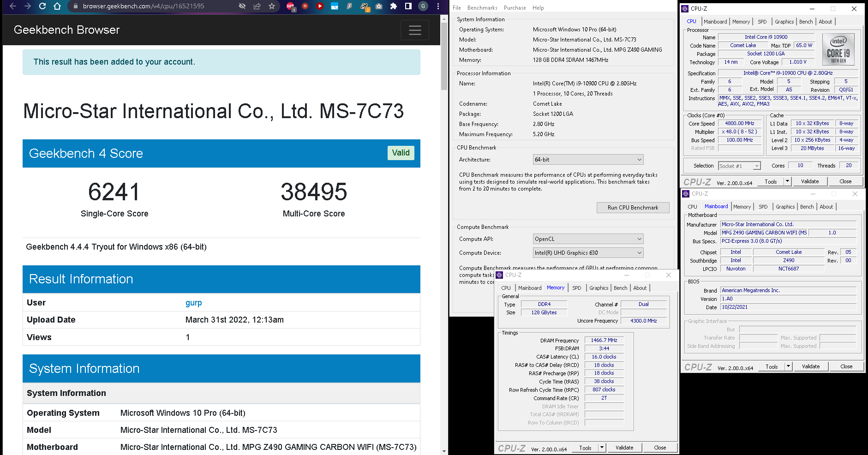The width and height of the screenshot is (868, 455).
Task: Expand Tools arrow in CPU-Z CPU window
Action: click(788, 181)
